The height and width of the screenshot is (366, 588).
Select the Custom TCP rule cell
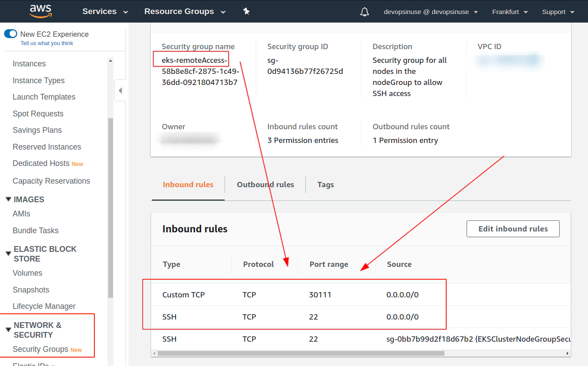coord(183,295)
